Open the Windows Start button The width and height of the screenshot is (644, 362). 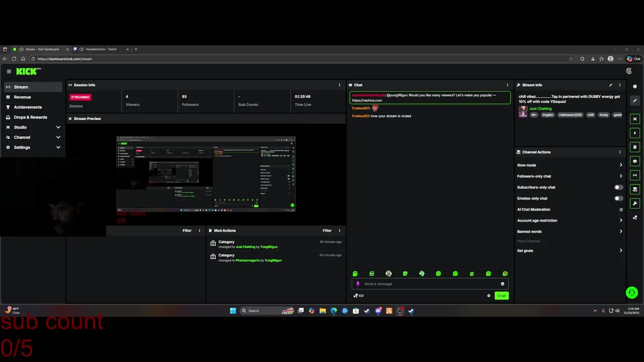point(233,311)
